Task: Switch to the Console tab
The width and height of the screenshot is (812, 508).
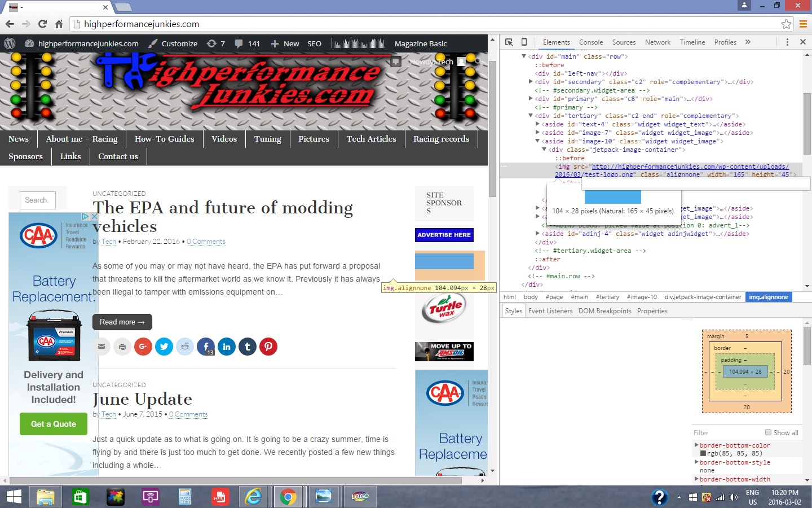Action: coord(590,42)
